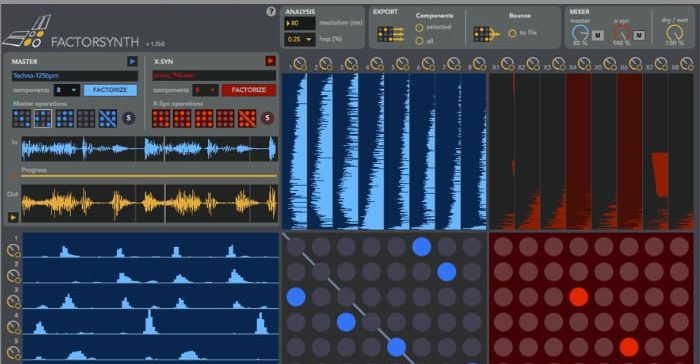This screenshot has height=364, width=700.
Task: Click the red X-Syn FACTORIZE button
Action: pyautogui.click(x=249, y=90)
